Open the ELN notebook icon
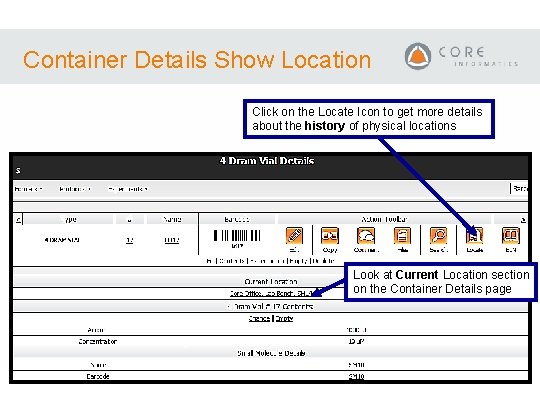The height and width of the screenshot is (405, 540). (511, 236)
